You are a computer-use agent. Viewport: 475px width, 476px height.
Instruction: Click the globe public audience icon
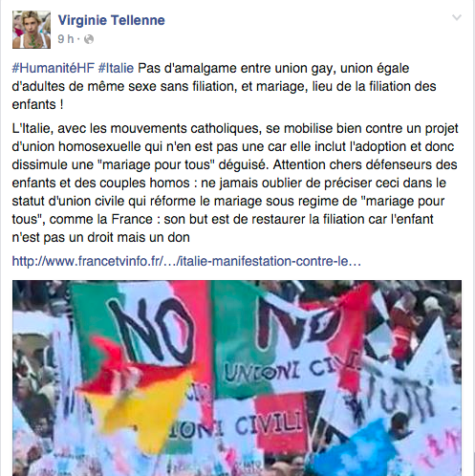click(x=89, y=39)
